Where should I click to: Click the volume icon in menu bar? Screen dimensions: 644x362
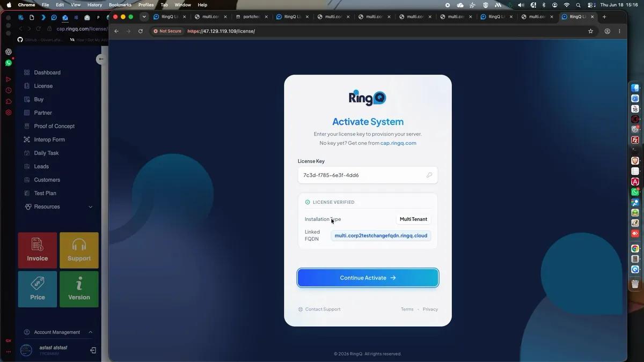pos(521,5)
